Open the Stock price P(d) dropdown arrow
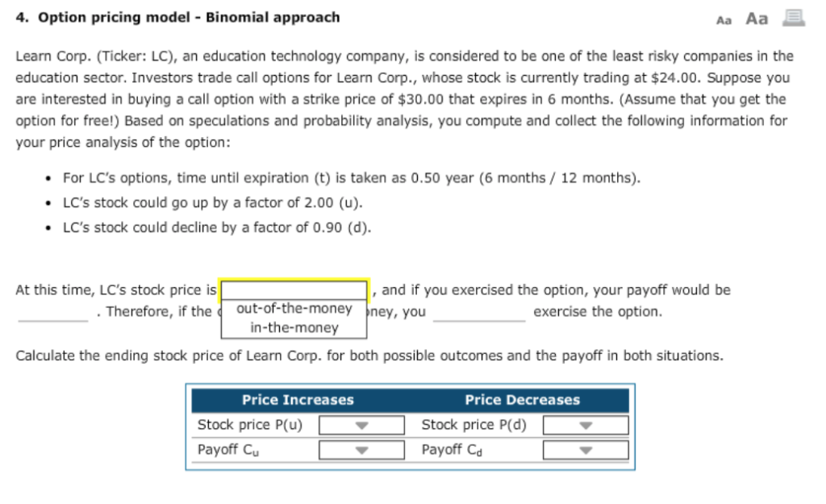Viewport: 826px width, 504px height. (585, 424)
